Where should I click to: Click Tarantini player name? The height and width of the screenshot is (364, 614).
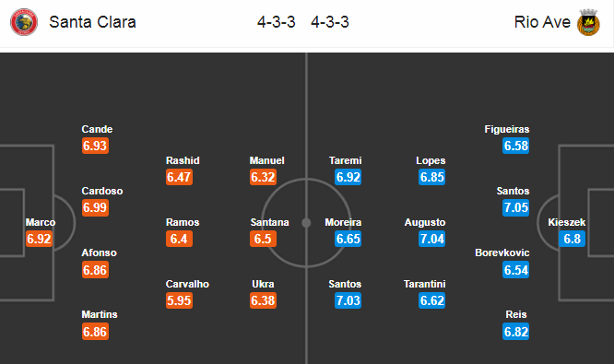[x=424, y=284]
